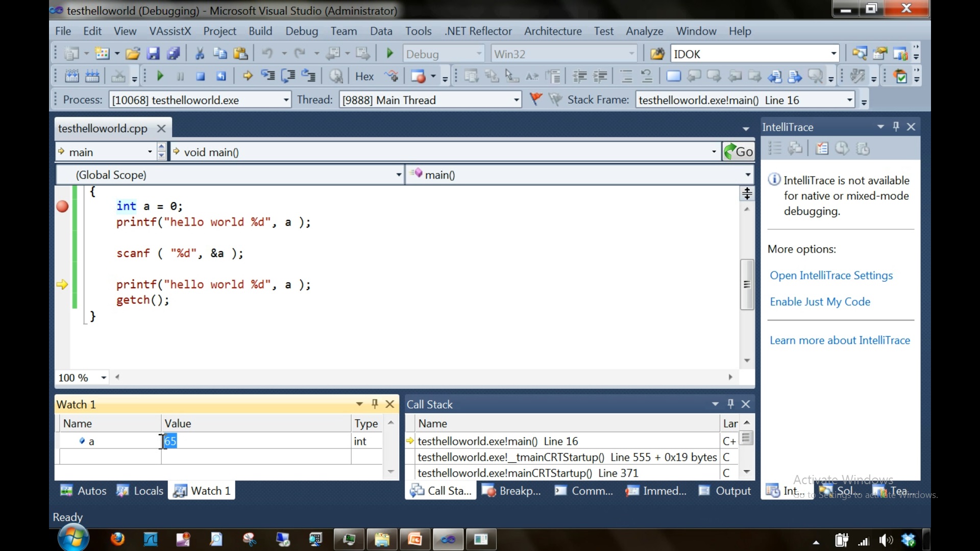Click Open IntelliTrace Settings link
The width and height of the screenshot is (980, 551).
[x=831, y=275]
